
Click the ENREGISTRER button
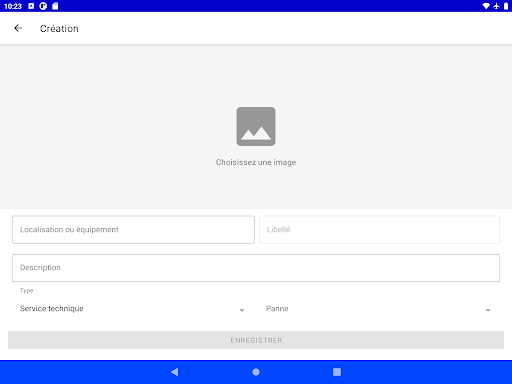[256, 340]
